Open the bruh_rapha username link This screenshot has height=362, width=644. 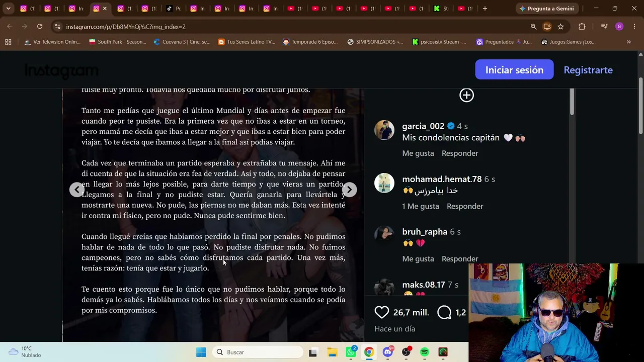425,232
